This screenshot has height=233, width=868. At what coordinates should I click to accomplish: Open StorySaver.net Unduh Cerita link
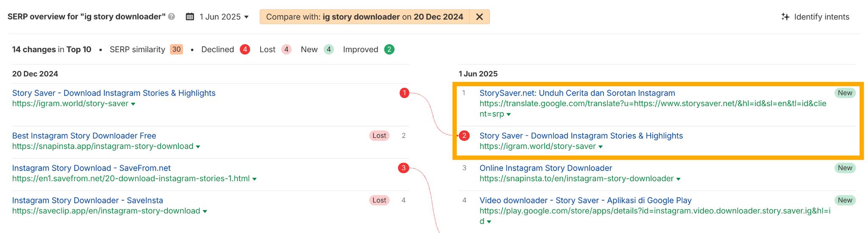(x=577, y=93)
